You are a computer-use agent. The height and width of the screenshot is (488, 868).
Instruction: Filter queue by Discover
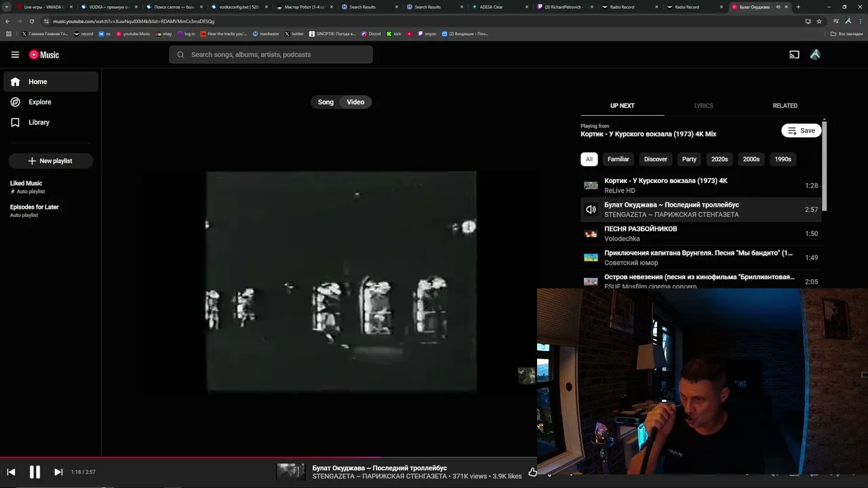pos(655,159)
